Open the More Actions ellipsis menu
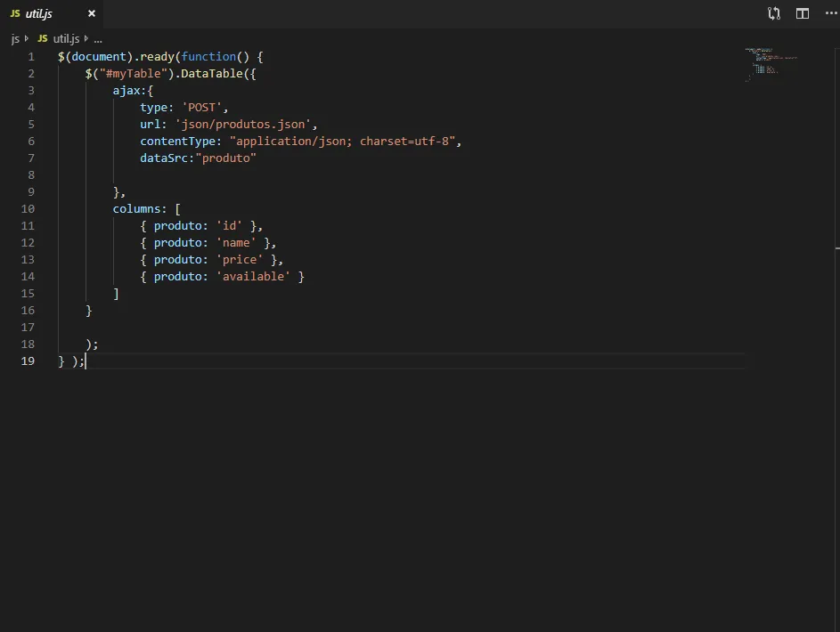840x632 pixels. click(x=828, y=13)
